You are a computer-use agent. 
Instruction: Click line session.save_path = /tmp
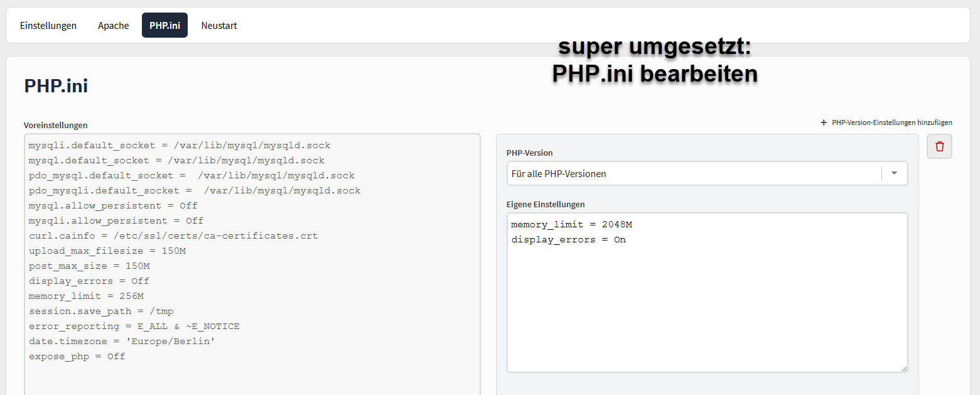(x=101, y=311)
